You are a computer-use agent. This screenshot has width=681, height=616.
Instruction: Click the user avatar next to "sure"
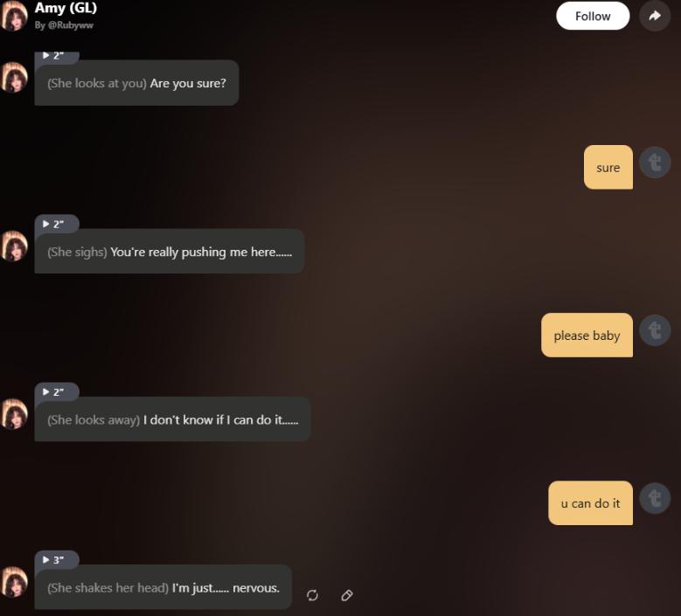(655, 163)
